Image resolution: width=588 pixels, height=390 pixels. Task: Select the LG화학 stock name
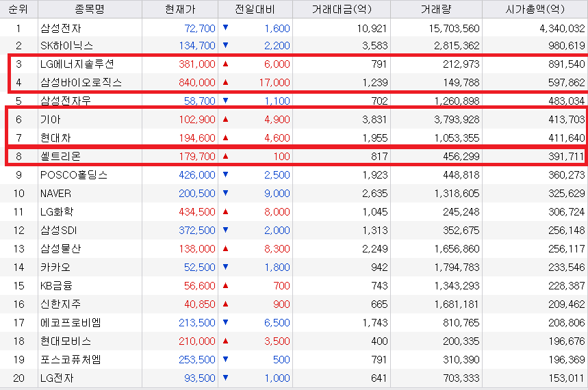click(56, 211)
